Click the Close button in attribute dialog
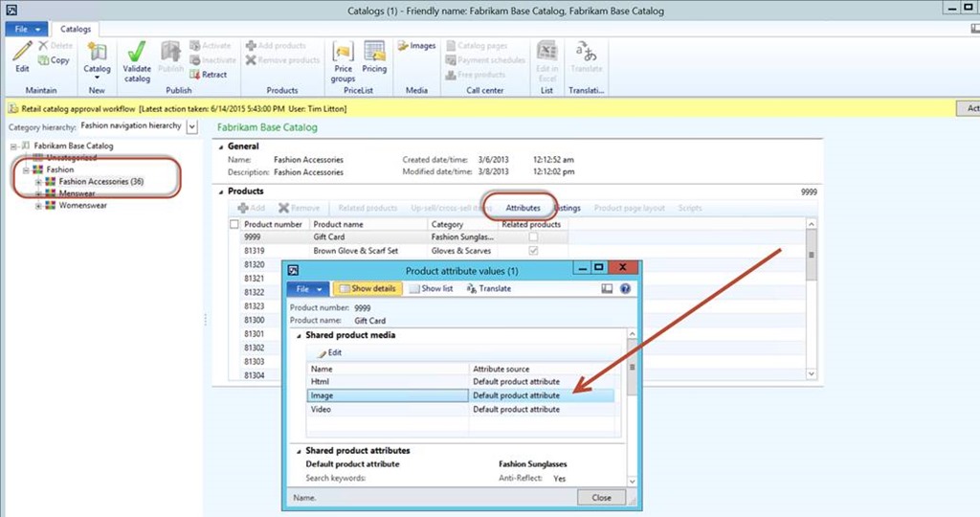 tap(601, 498)
